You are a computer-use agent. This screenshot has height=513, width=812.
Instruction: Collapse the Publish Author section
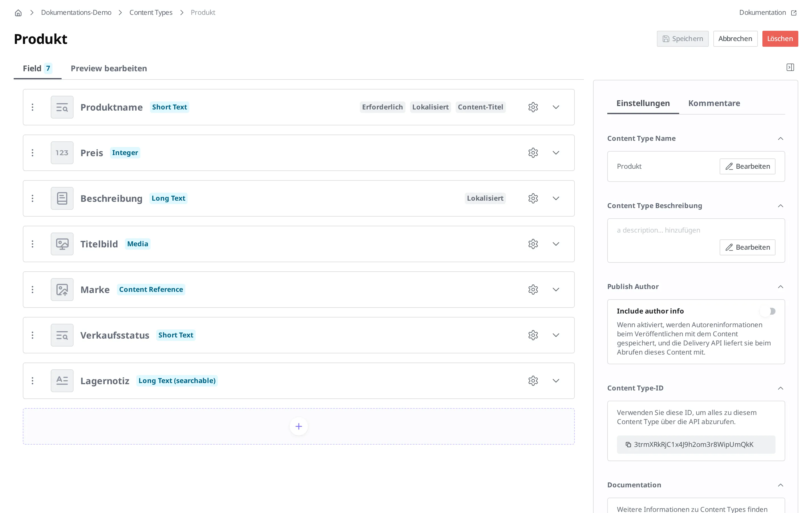tap(780, 287)
